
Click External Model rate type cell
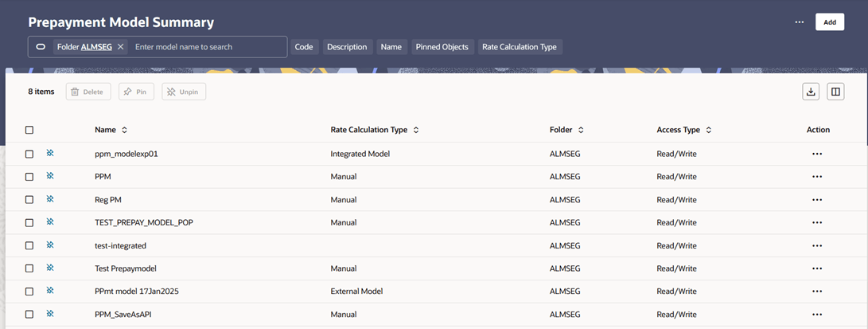(356, 292)
